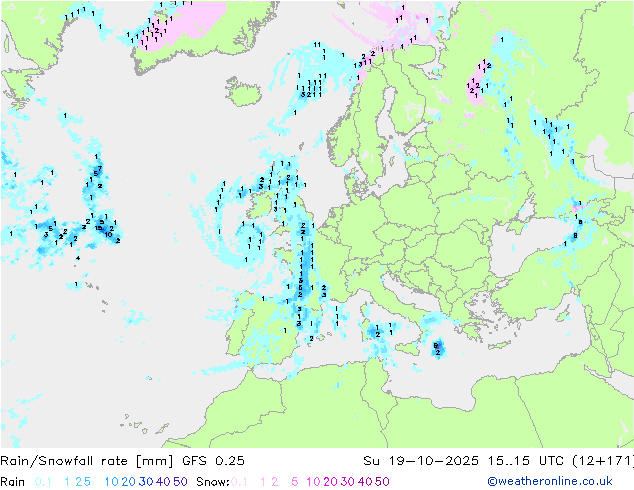
Task: Click the isolated '4' rainfall value over the Atlantic
Action: 78,258
